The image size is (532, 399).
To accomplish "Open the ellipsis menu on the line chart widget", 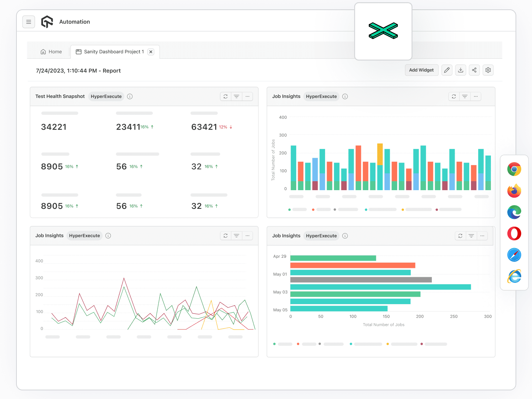I will tap(247, 236).
